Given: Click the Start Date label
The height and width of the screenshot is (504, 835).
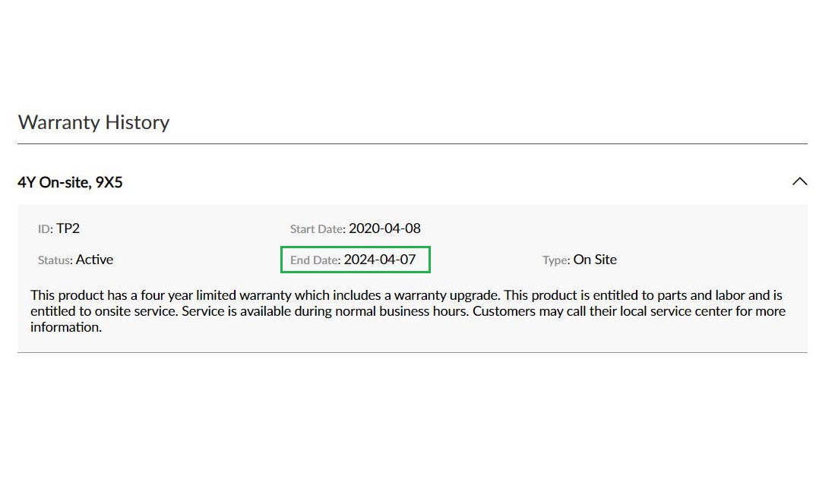Looking at the screenshot, I should pos(318,229).
